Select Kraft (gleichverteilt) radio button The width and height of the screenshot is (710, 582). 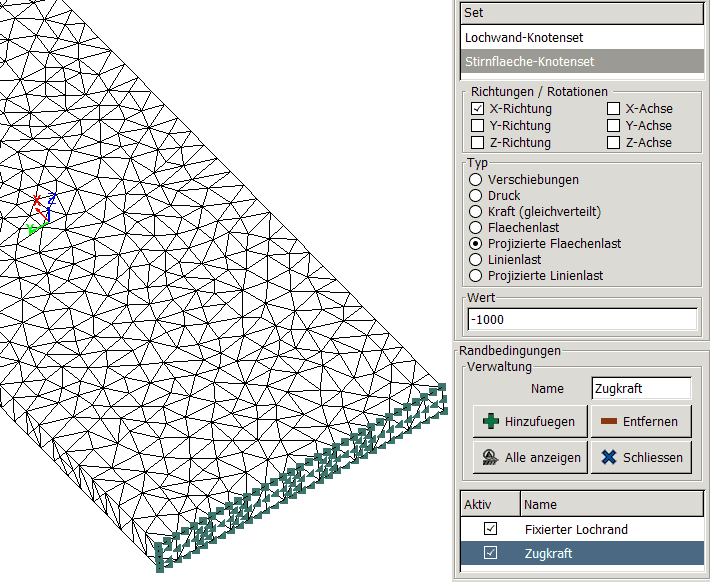[x=476, y=212]
